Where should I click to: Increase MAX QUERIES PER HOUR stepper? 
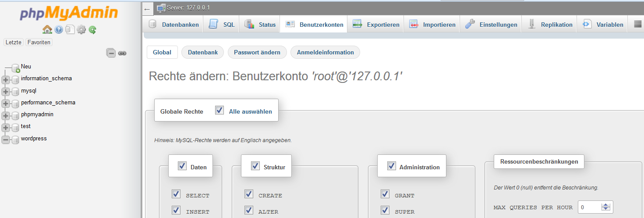606,205
